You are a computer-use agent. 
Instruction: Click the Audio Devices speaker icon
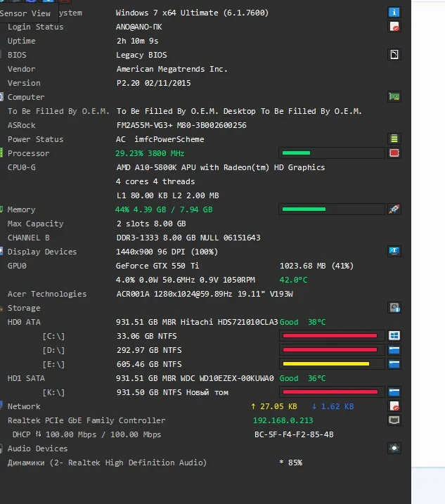pyautogui.click(x=394, y=448)
